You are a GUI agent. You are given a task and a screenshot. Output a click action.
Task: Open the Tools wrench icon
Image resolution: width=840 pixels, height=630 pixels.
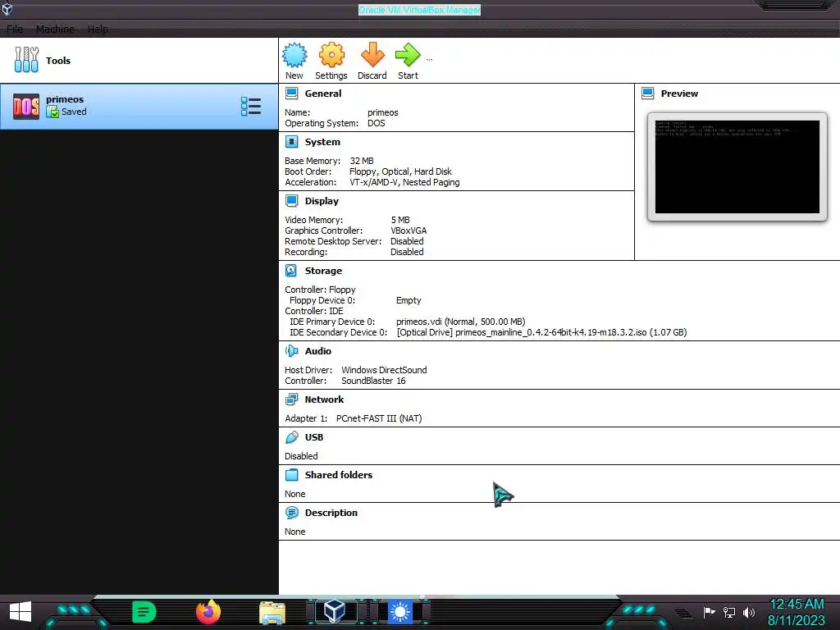point(26,59)
